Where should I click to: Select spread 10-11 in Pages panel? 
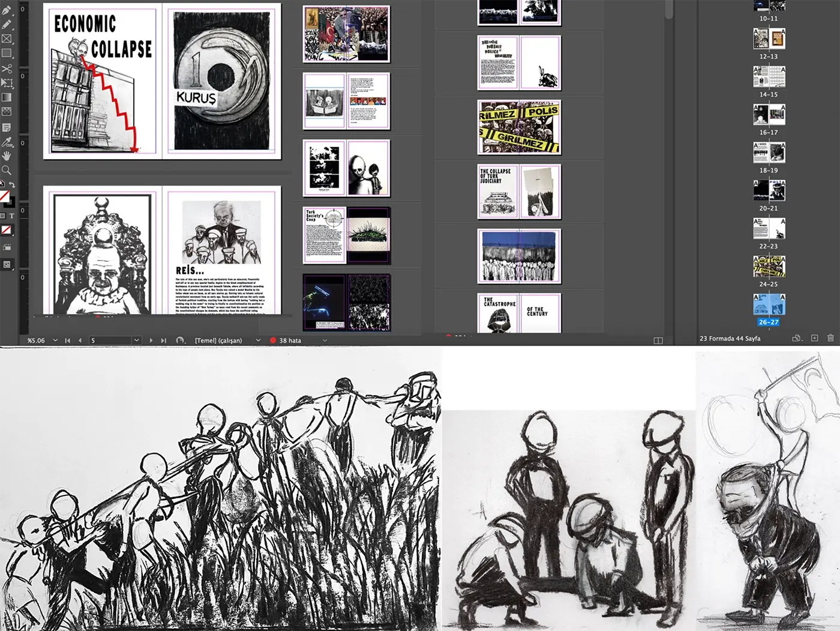coord(769,6)
